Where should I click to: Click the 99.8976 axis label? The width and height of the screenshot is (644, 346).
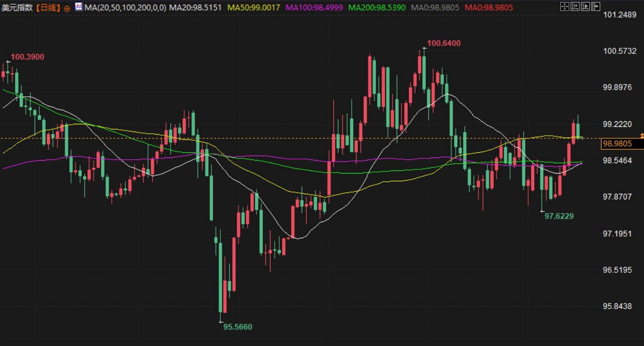(618, 87)
